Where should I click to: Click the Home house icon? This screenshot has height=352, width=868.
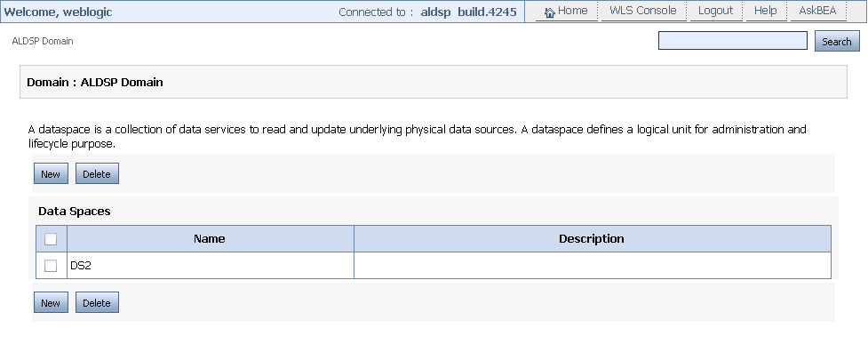(550, 12)
